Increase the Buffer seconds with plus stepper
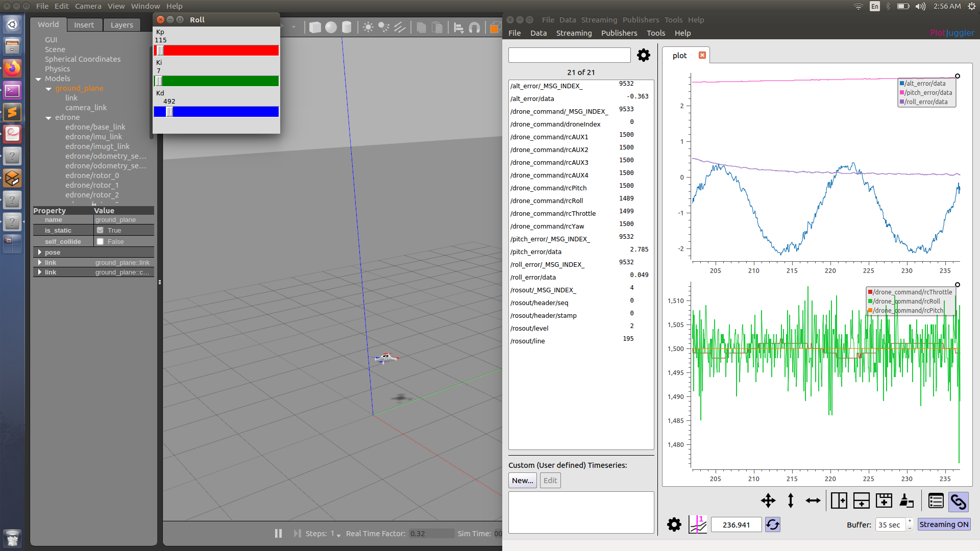The image size is (980, 551). pyautogui.click(x=910, y=521)
